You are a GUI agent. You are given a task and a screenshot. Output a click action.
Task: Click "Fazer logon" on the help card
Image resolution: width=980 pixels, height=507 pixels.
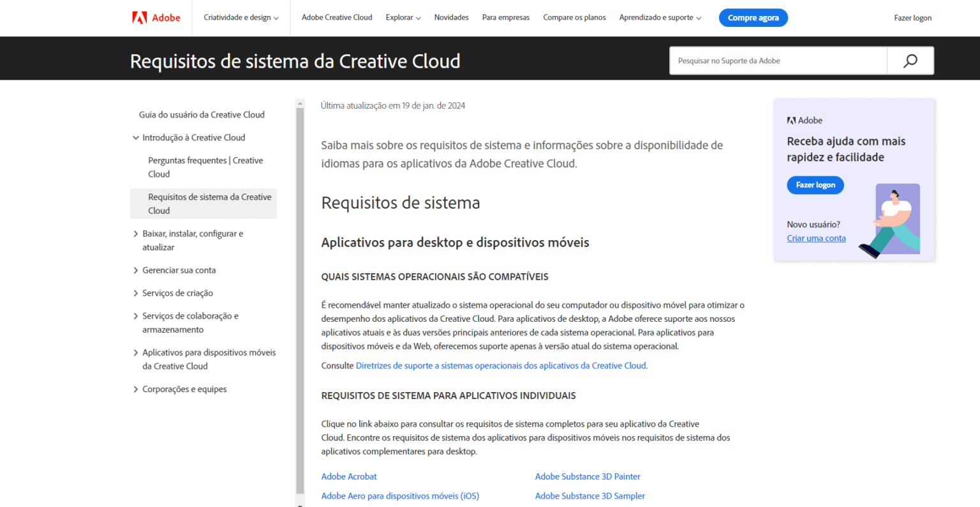pyautogui.click(x=815, y=185)
